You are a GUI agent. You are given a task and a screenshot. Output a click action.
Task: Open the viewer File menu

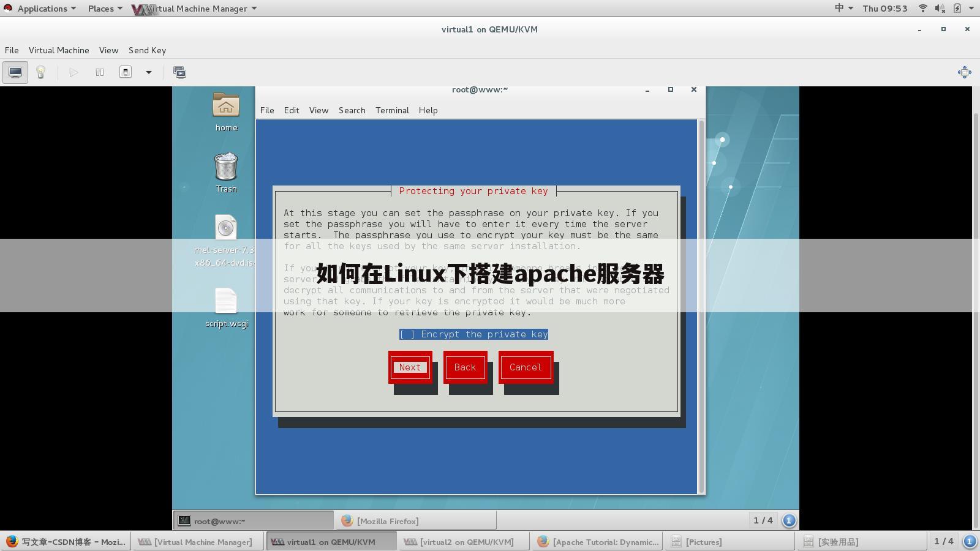(x=12, y=50)
